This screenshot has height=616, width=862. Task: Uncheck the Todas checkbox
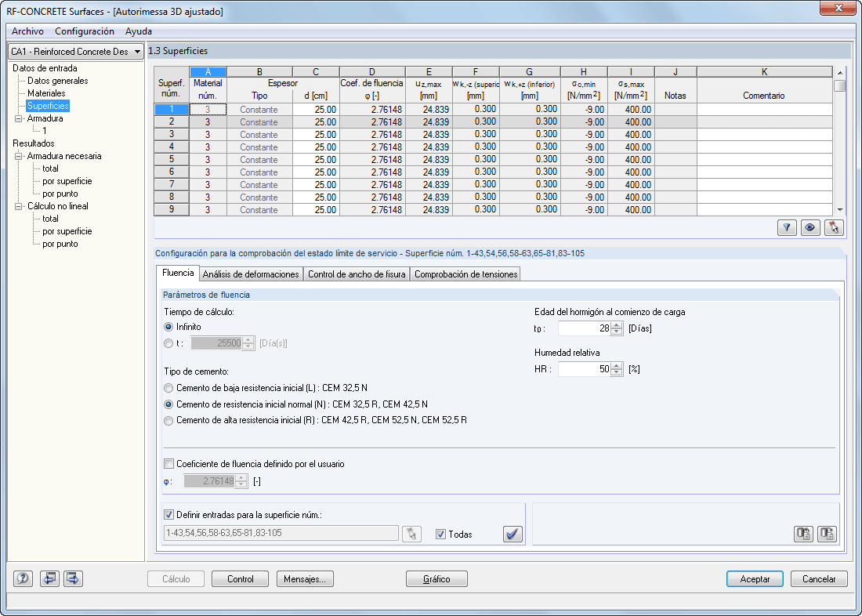(440, 534)
